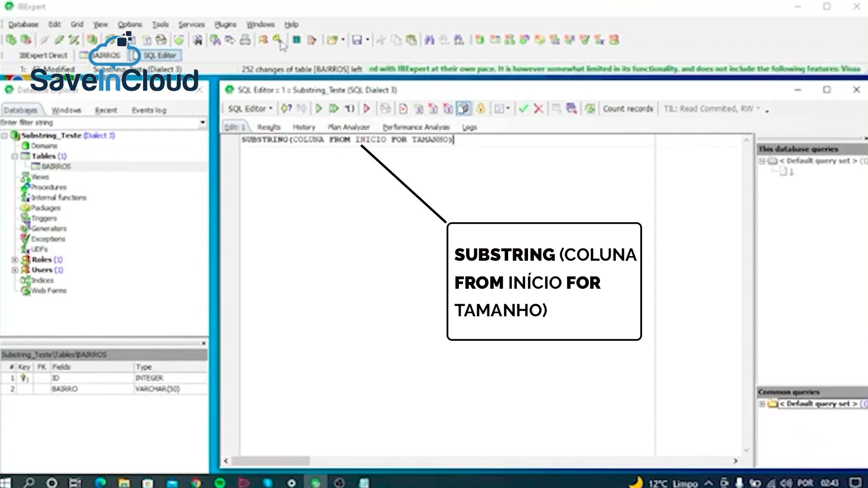The width and height of the screenshot is (868, 488).
Task: Open the SQL Editor dropdown in editor toolbar
Action: click(250, 108)
